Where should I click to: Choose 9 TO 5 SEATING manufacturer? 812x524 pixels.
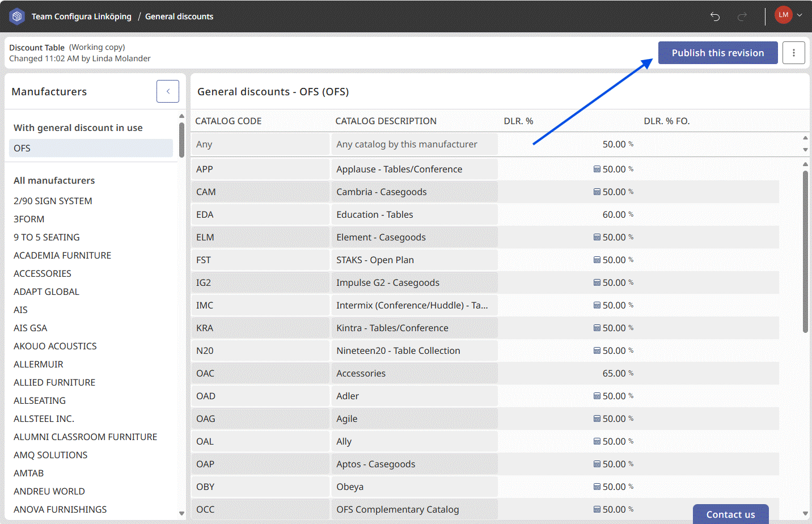pos(46,237)
